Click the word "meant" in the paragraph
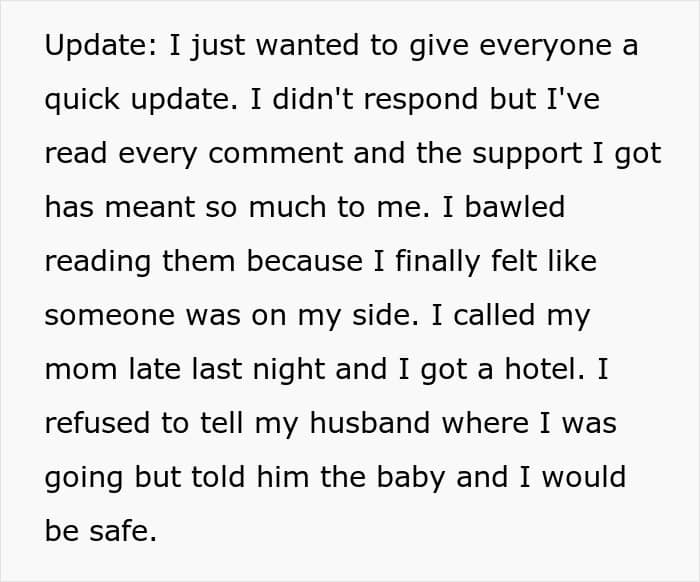The height and width of the screenshot is (582, 700). coord(150,208)
